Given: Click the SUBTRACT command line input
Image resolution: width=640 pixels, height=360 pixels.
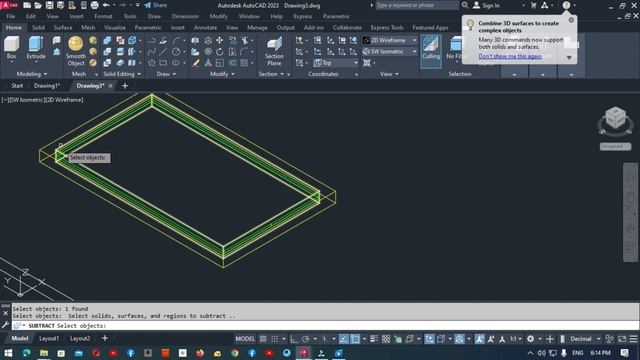Looking at the screenshot, I should (325, 326).
